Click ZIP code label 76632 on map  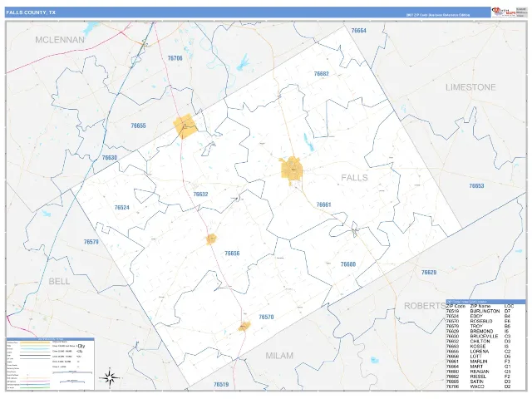(x=200, y=195)
